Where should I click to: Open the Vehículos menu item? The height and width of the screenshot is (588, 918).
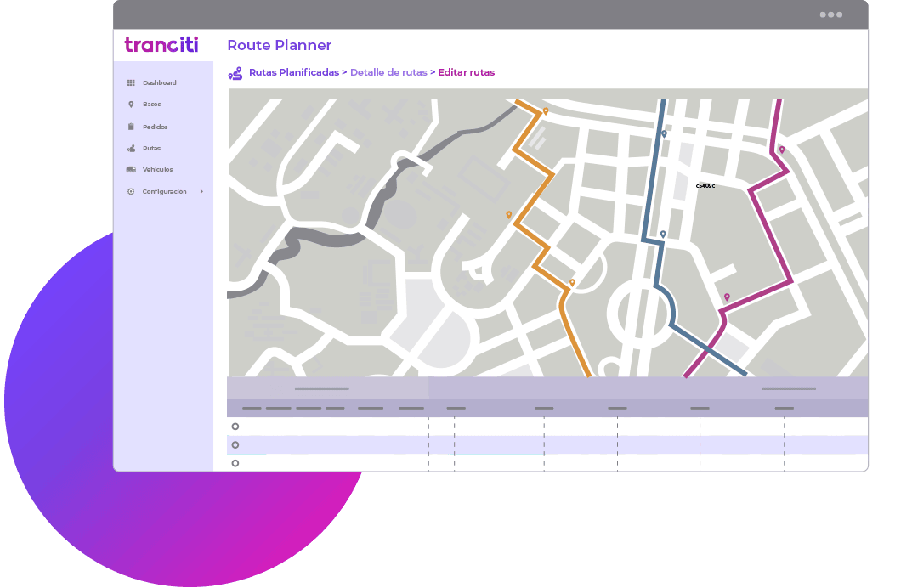pos(158,170)
